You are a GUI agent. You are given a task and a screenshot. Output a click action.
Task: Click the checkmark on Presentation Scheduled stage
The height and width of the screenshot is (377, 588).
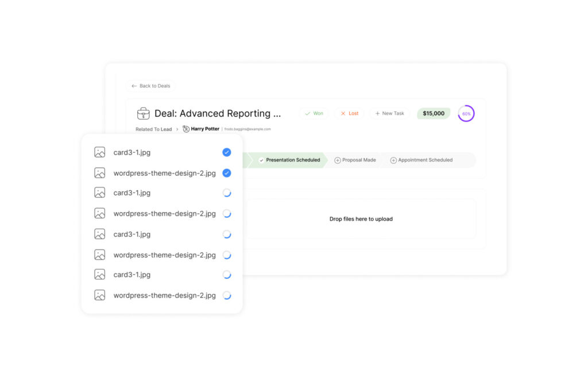point(261,160)
